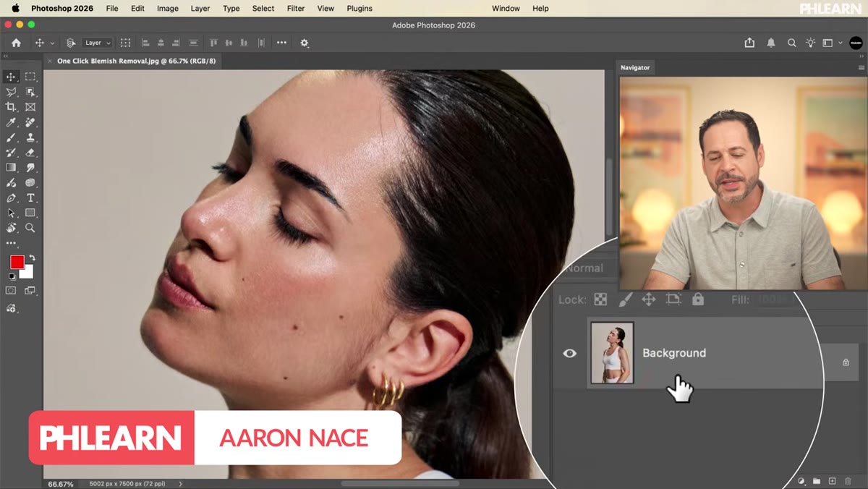Select the Zoom tool
The height and width of the screenshot is (489, 868).
30,228
